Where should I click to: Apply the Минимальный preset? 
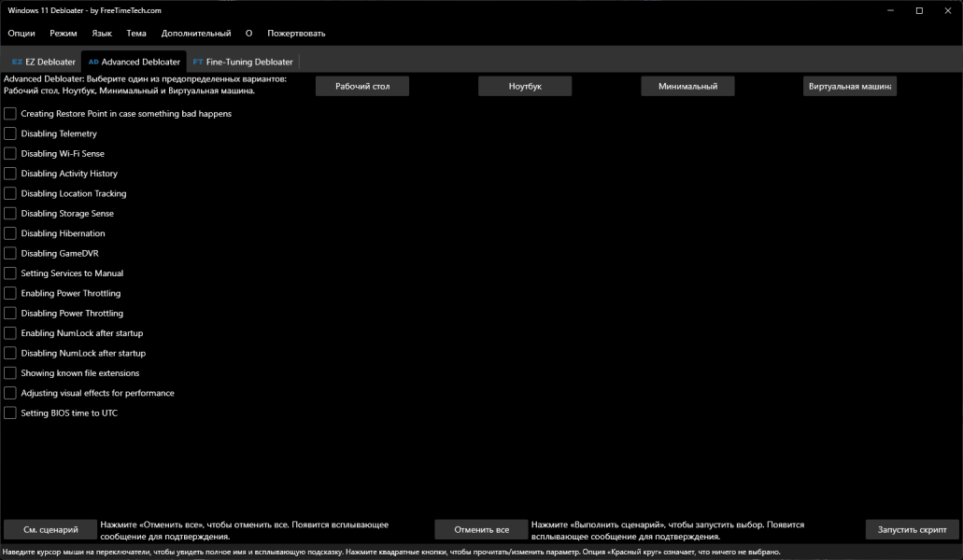pyautogui.click(x=687, y=86)
